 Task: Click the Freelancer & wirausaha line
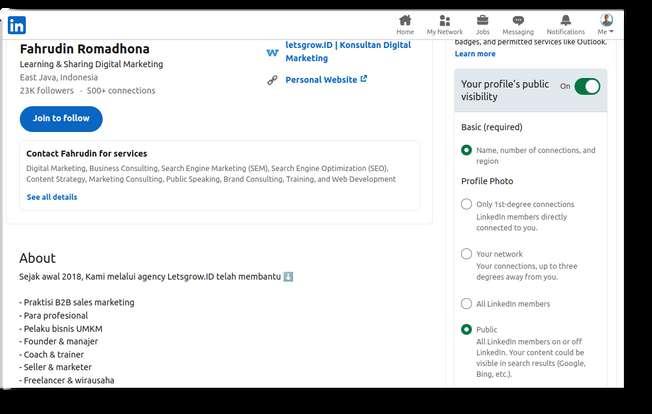click(x=67, y=380)
